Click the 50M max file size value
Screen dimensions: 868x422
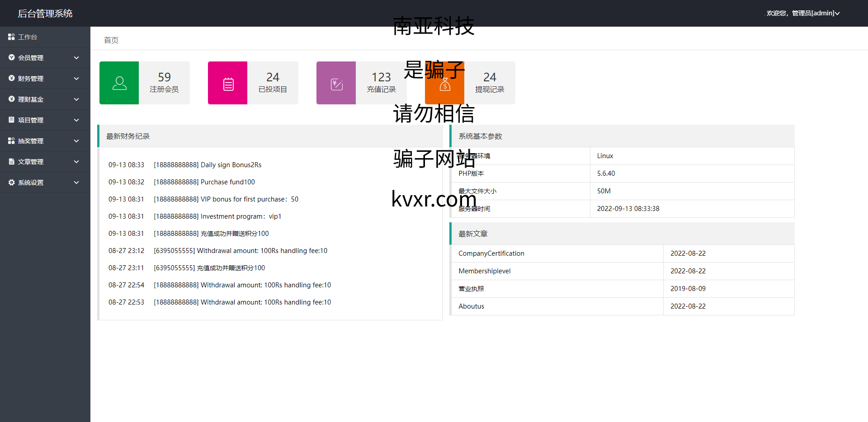click(604, 191)
